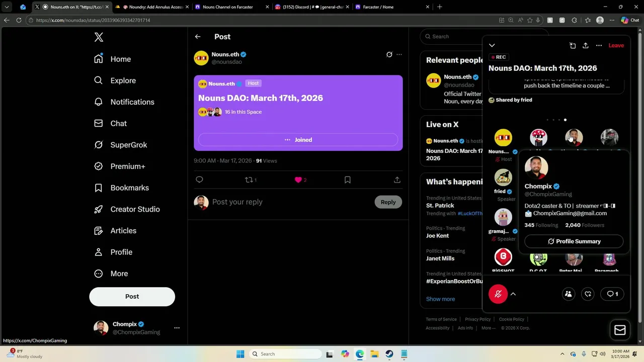This screenshot has height=362, width=644.
Task: Open the Chompix account options menu
Action: [x=177, y=328]
